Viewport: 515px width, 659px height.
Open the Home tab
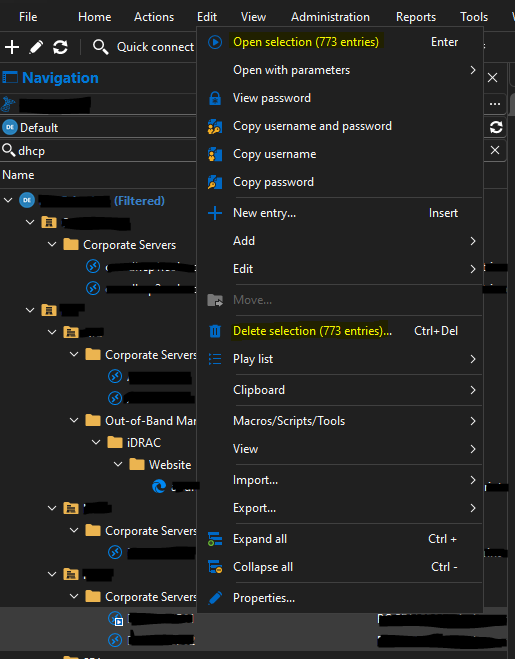[x=95, y=17]
